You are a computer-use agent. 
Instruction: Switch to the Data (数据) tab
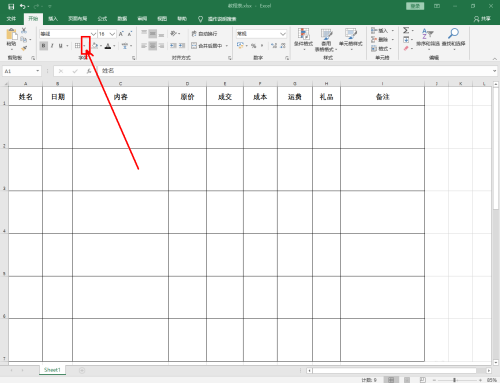[x=122, y=19]
